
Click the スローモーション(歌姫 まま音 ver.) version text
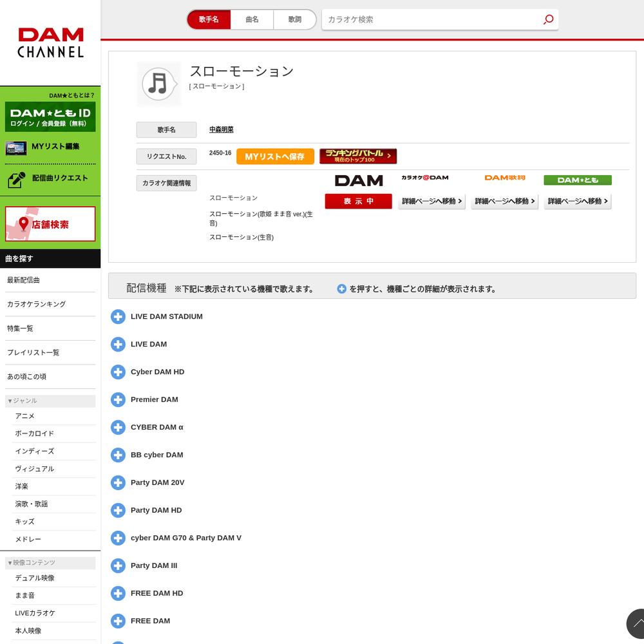261,218
